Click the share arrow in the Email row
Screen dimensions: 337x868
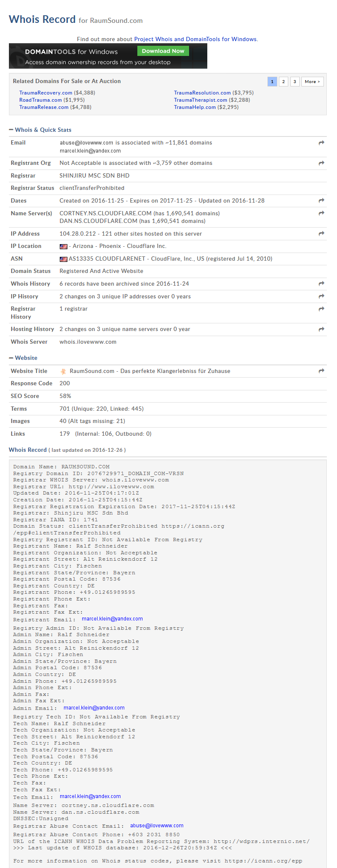(x=321, y=143)
